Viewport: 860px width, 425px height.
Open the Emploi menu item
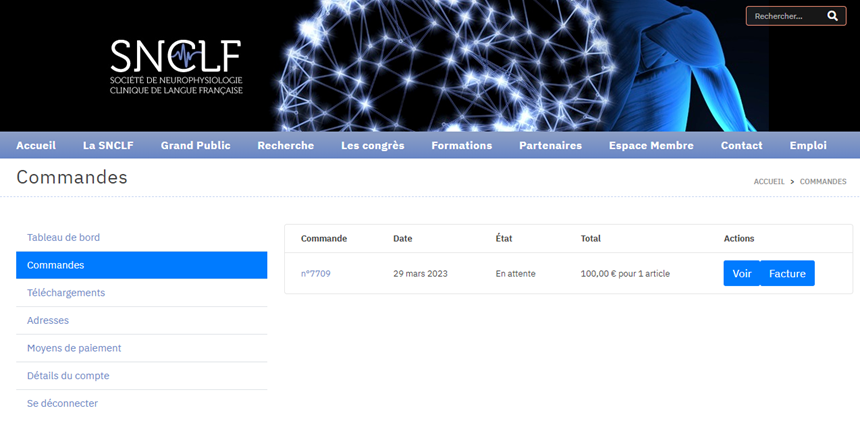807,145
